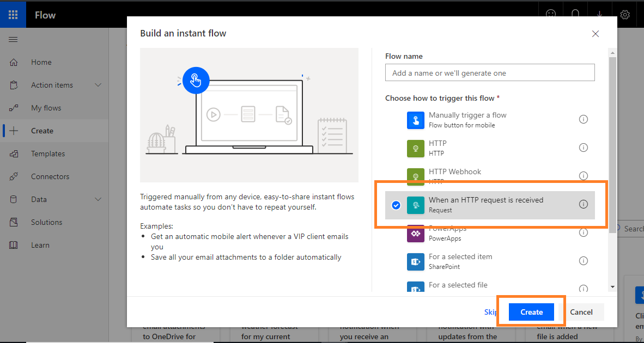Show info for PowerApps trigger

(583, 232)
